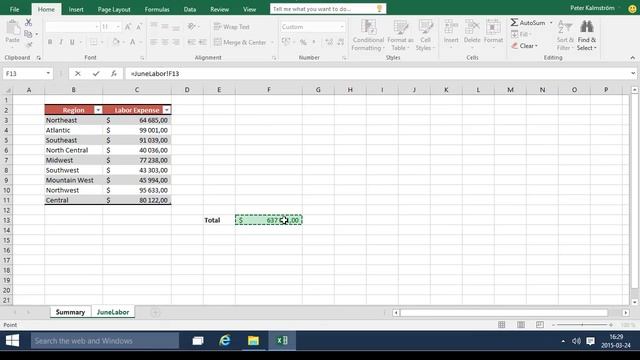This screenshot has width=640, height=360.
Task: Open the Fill Color bucket icon
Action: click(116, 42)
